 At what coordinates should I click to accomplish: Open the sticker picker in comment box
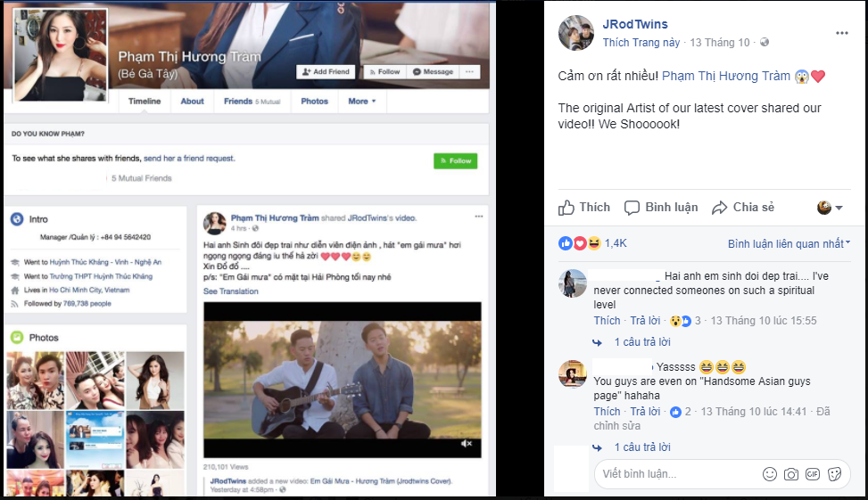pos(835,473)
